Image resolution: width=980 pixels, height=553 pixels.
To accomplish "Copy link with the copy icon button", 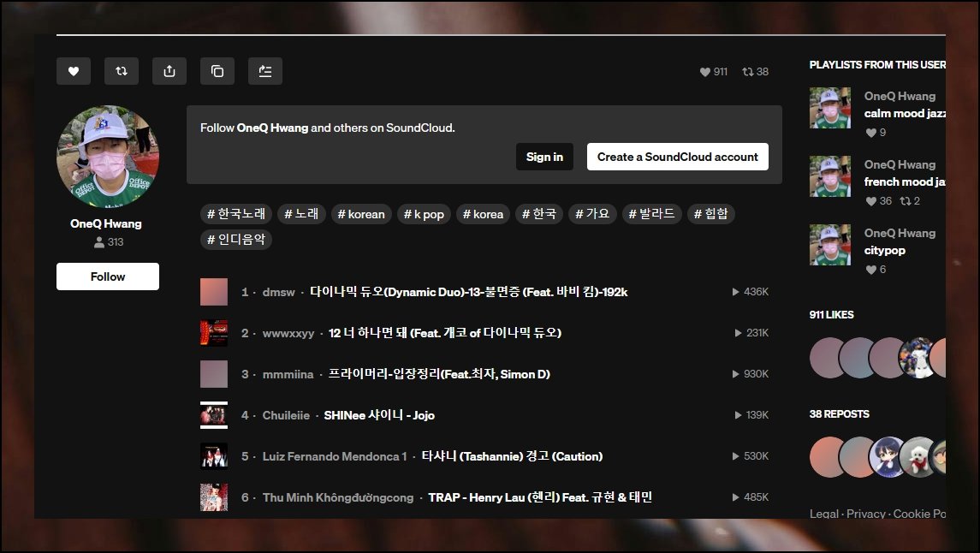I will (x=217, y=71).
